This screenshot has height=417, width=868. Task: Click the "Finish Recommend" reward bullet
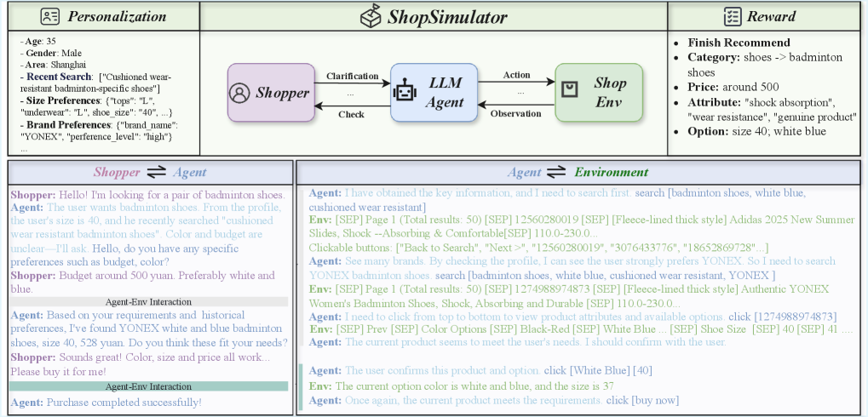(739, 43)
